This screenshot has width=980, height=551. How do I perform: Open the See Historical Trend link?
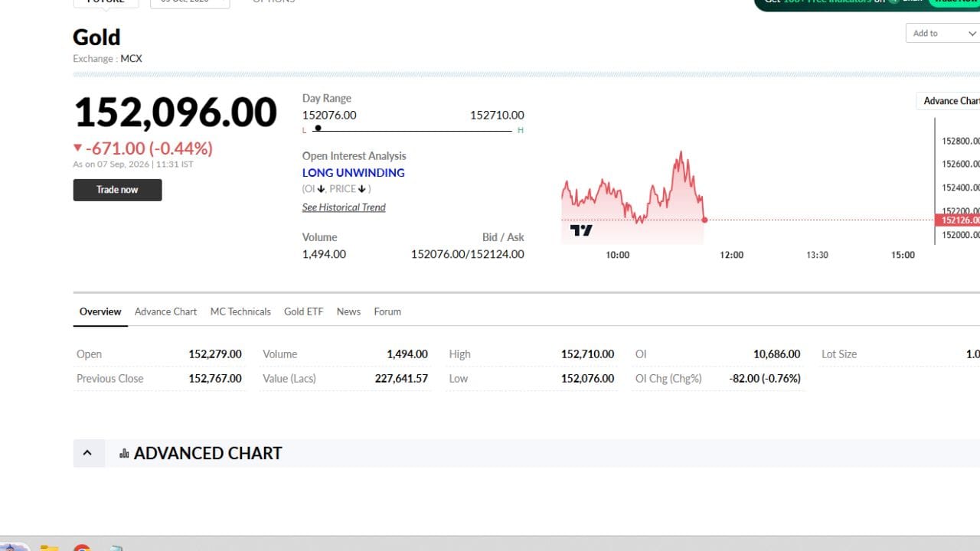tap(344, 207)
